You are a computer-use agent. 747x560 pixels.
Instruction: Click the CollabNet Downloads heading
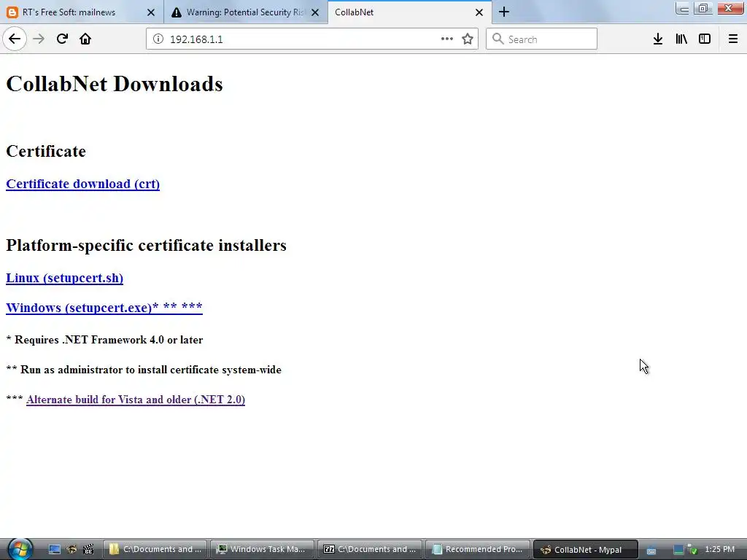(x=115, y=84)
